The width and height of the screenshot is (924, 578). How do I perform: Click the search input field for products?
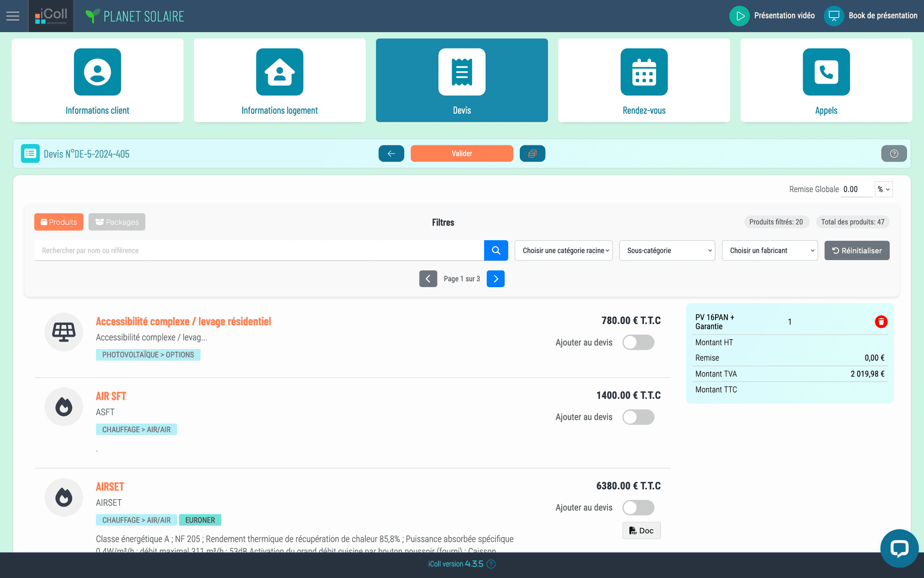click(x=259, y=250)
